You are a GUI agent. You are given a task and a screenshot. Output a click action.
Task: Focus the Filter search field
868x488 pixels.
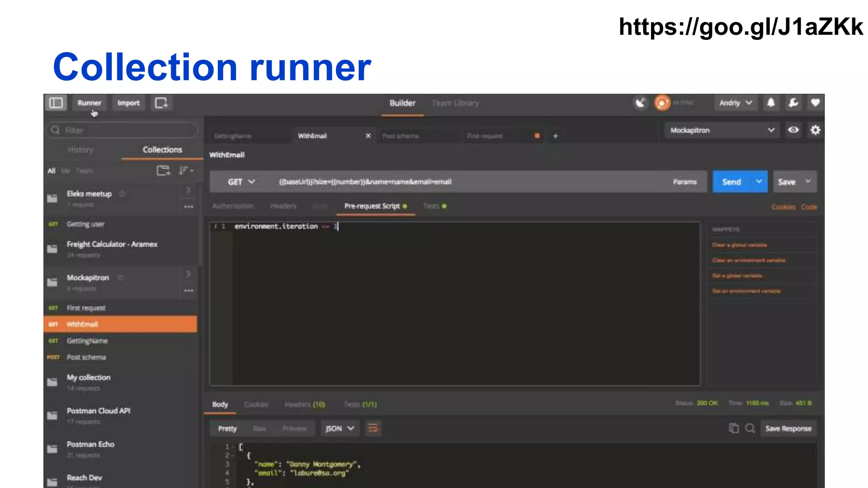[x=123, y=130]
